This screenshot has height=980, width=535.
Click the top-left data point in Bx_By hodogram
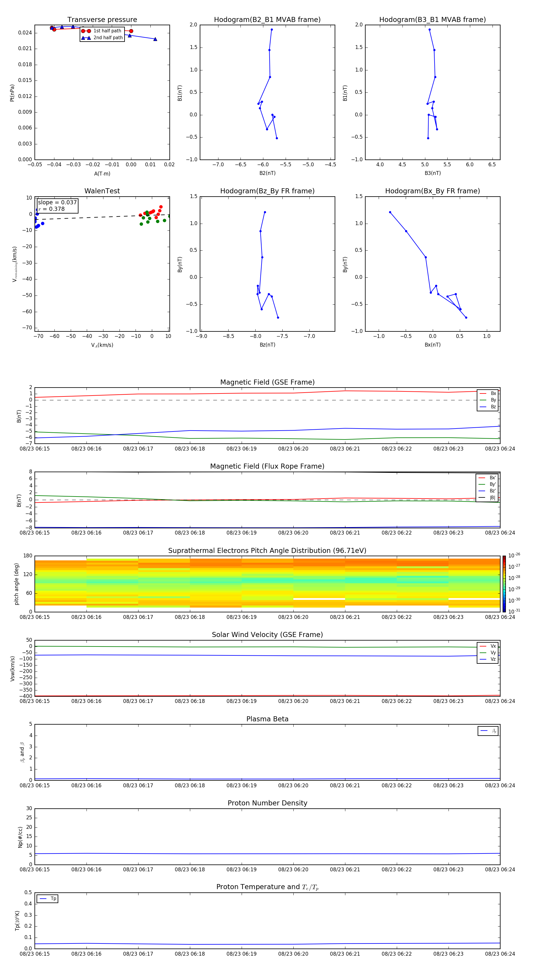click(x=390, y=212)
